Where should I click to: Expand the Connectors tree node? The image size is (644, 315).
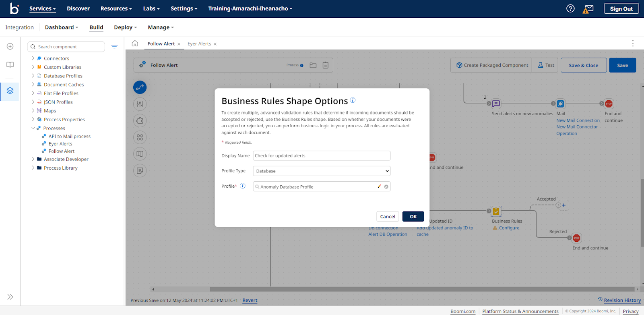[33, 58]
